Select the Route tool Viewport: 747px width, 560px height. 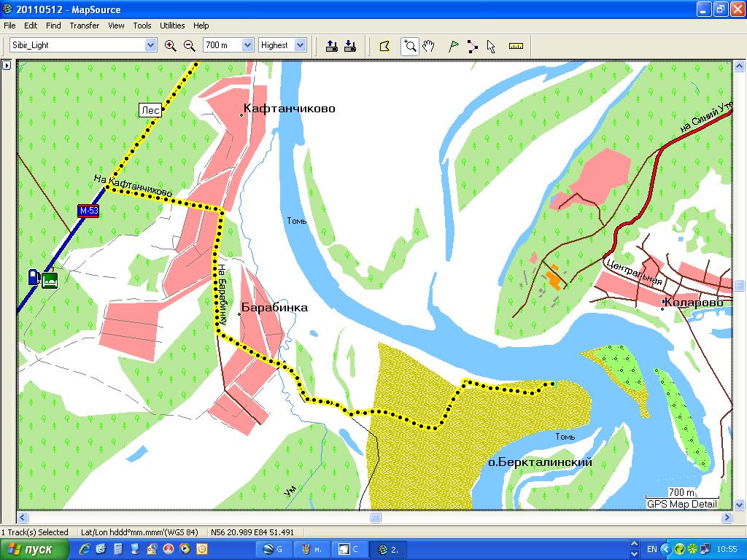[473, 45]
